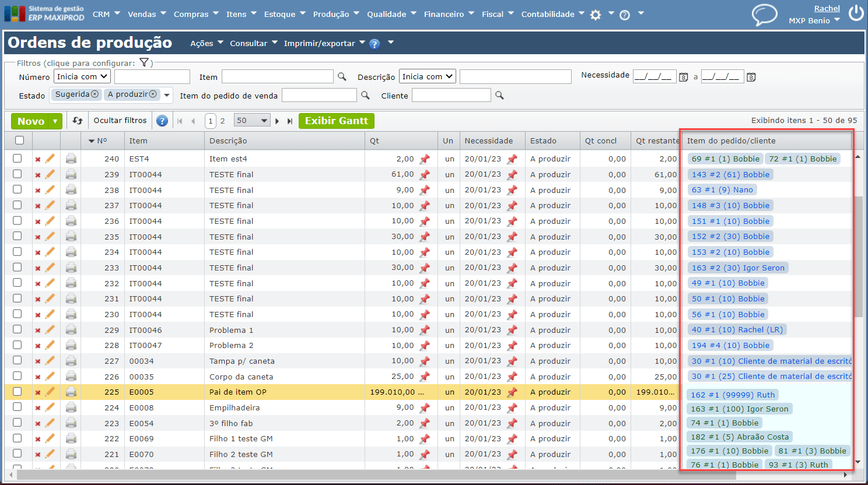
Task: Check the checkbox for order 237
Action: coord(17,205)
